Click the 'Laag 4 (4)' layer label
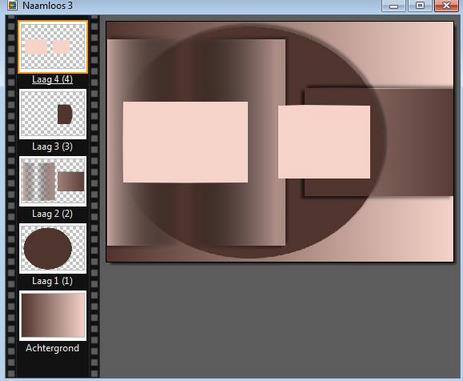The height and width of the screenshot is (381, 463). pos(52,79)
